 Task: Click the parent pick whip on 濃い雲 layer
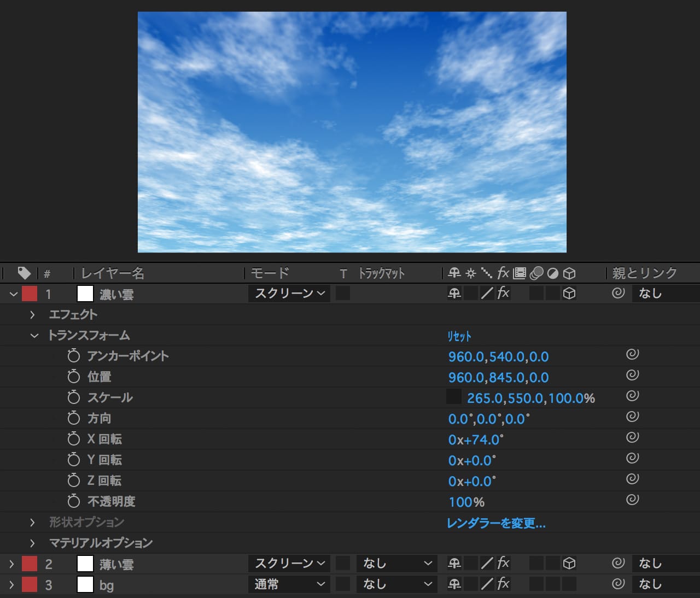[618, 294]
